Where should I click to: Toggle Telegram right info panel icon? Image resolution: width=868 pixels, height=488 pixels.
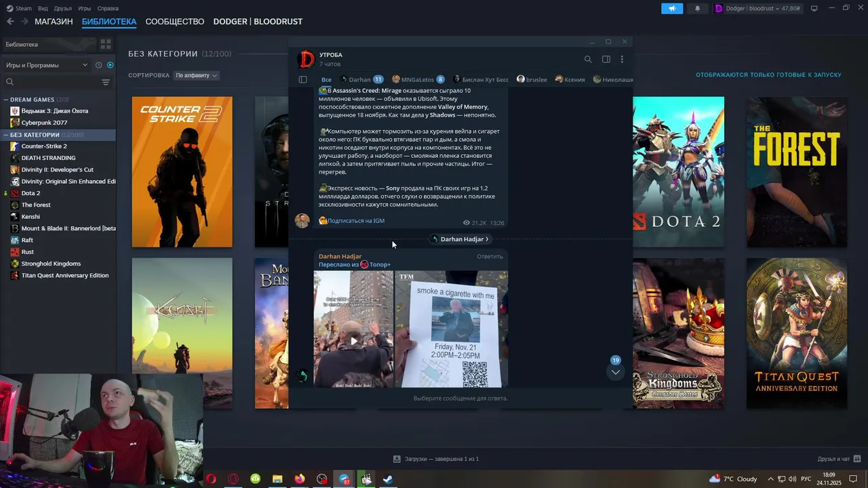coord(606,60)
